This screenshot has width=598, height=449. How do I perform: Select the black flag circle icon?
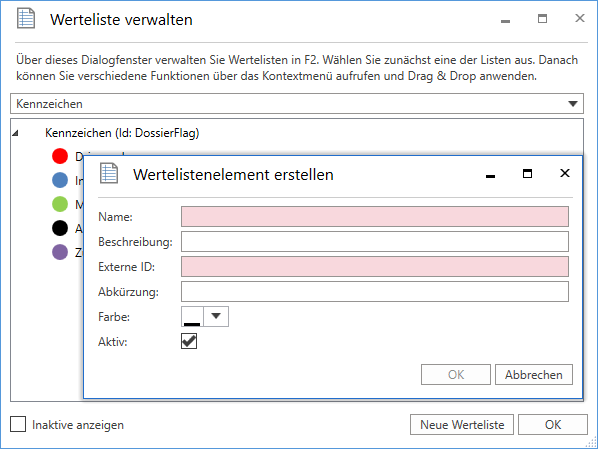pyautogui.click(x=60, y=228)
